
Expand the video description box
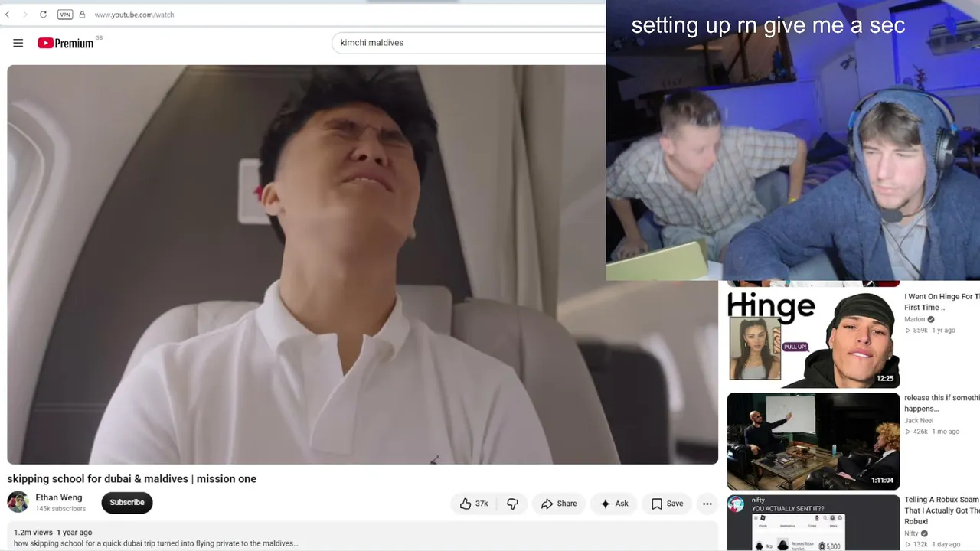[x=363, y=536]
